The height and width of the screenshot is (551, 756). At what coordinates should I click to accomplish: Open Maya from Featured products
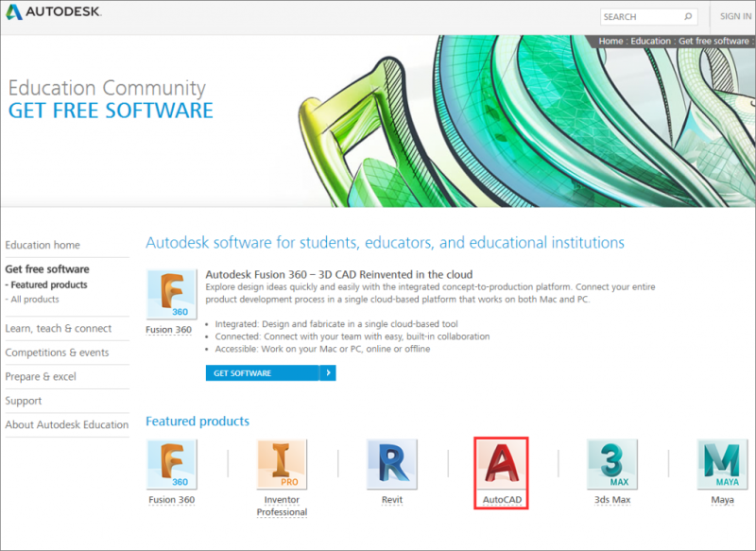click(722, 463)
